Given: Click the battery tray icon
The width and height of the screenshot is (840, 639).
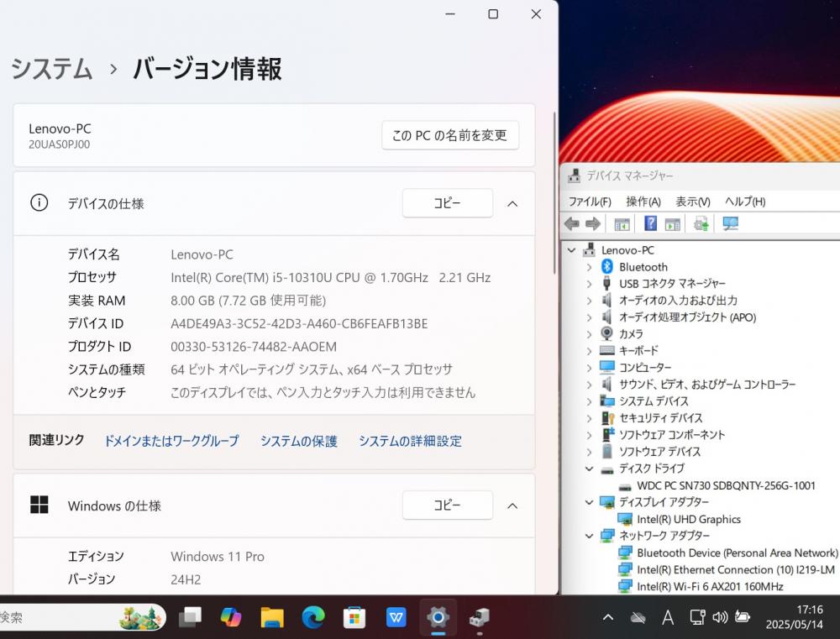Looking at the screenshot, I should pos(743,617).
